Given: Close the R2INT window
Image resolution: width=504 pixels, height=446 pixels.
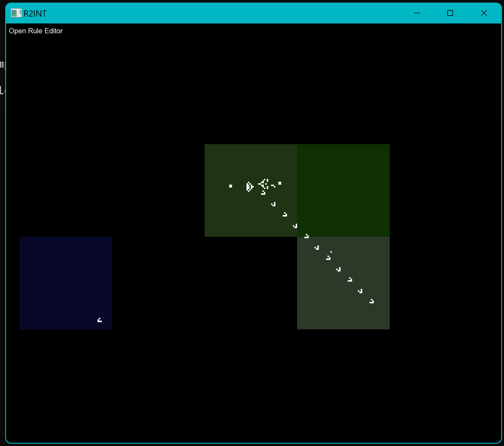Looking at the screenshot, I should 484,13.
